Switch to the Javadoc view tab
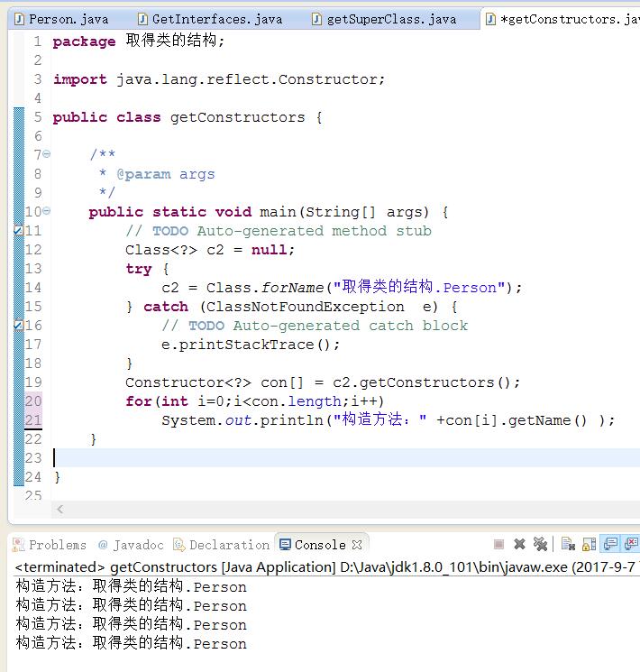 pos(131,545)
